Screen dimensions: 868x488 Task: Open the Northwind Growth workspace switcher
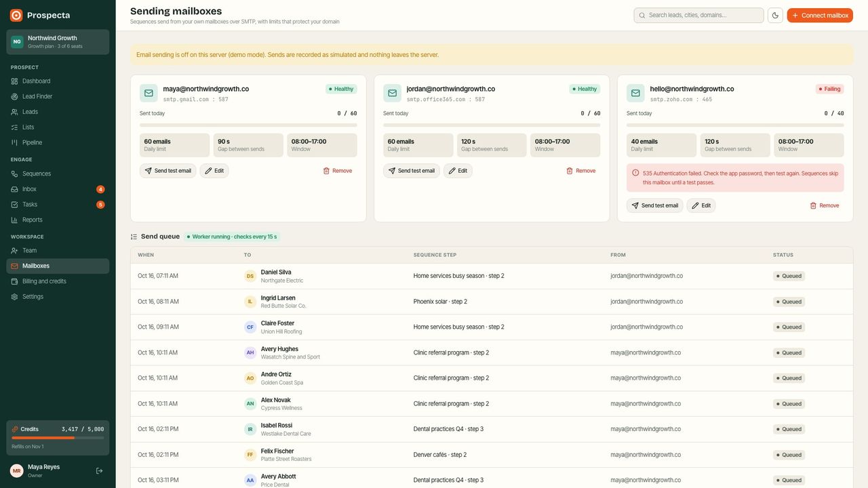[x=58, y=42]
